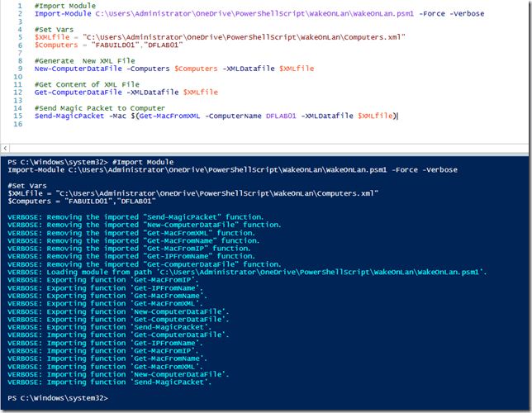The height and width of the screenshot is (413, 532).
Task: Click line number 10 in the editor gutter
Action: click(17, 77)
